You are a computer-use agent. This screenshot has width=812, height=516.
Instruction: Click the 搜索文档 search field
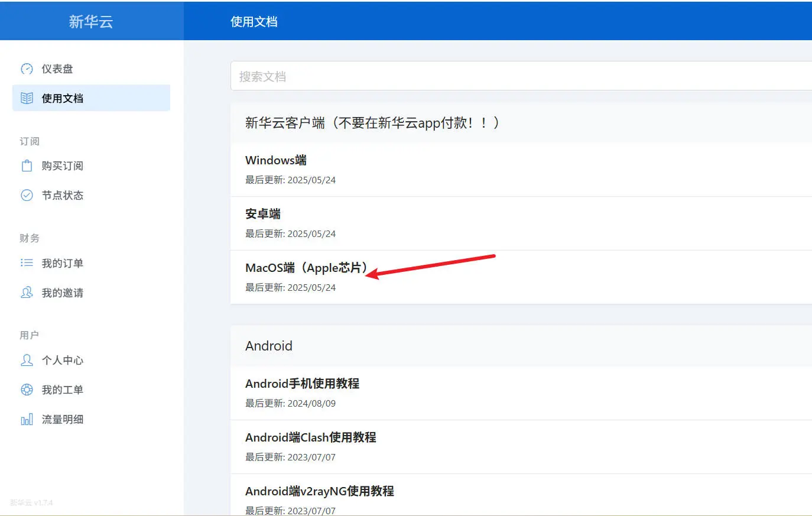[x=521, y=76]
